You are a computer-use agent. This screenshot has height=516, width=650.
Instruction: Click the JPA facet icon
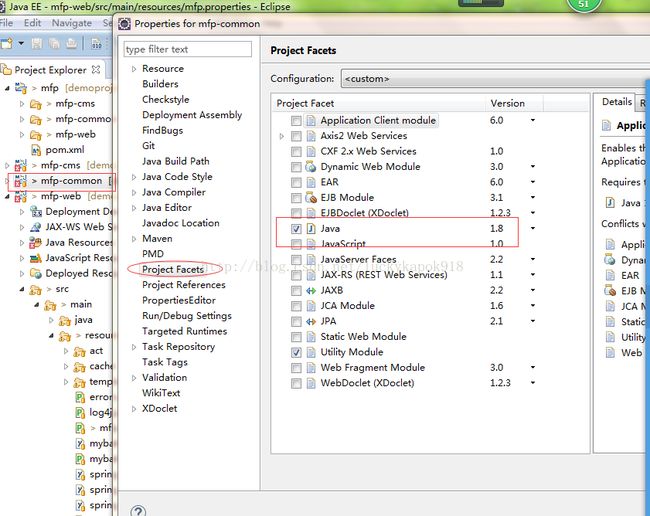[x=311, y=321]
